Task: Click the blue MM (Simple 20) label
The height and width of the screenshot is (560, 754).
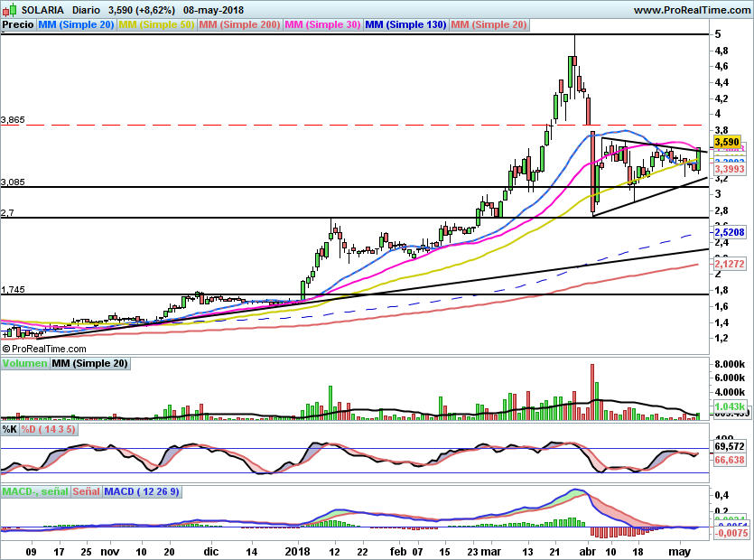Action: [76, 24]
